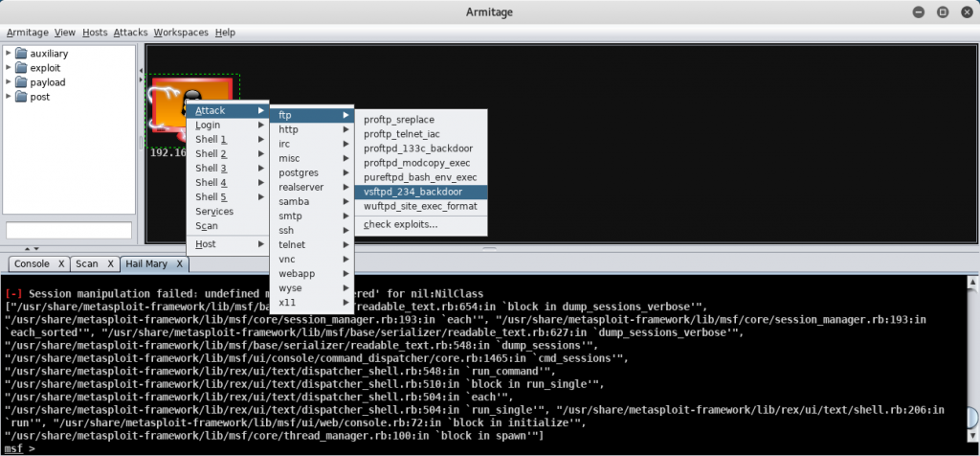Viewport: 980px width, 456px height.
Task: Switch to the Console tab
Action: tap(31, 263)
